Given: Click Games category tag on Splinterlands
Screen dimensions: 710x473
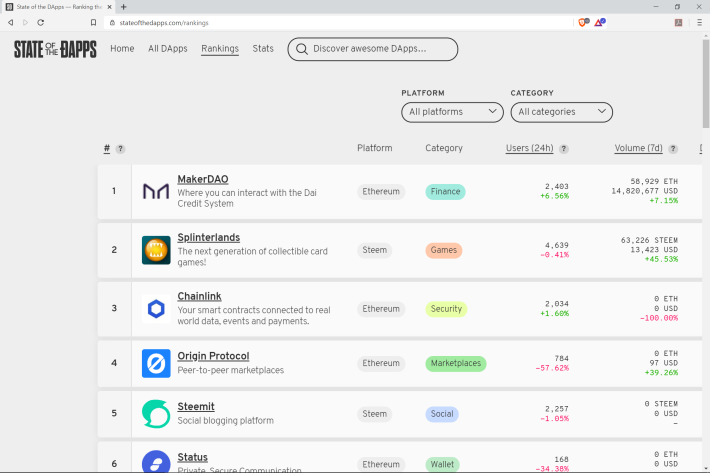Looking at the screenshot, I should pos(444,250).
